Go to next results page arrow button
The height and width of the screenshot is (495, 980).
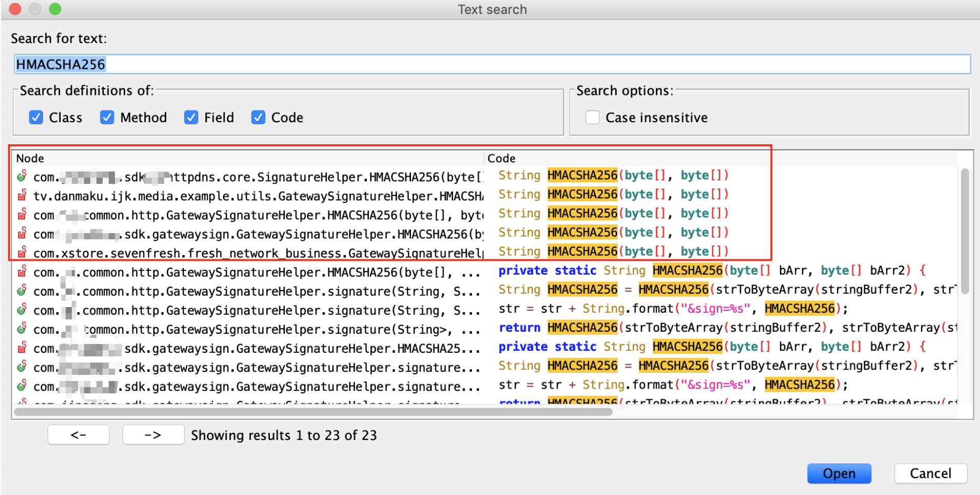(153, 435)
